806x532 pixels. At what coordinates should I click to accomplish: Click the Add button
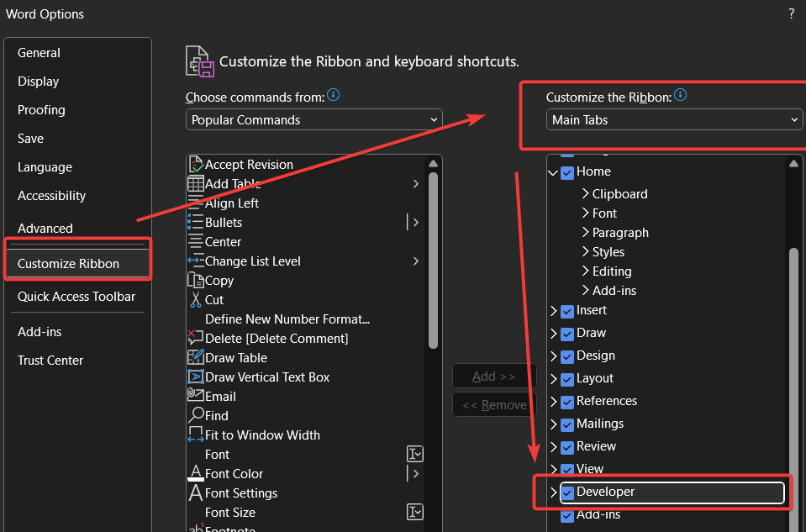(x=493, y=376)
